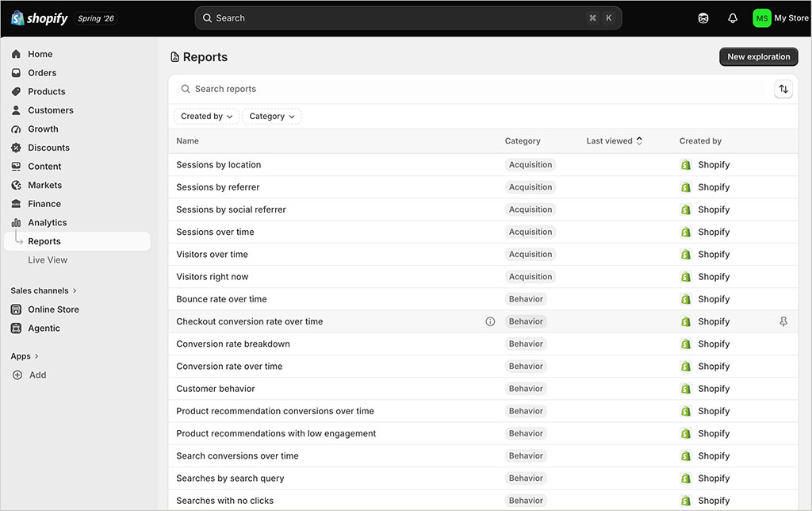
Task: Expand the Sales channels section
Action: click(x=44, y=290)
